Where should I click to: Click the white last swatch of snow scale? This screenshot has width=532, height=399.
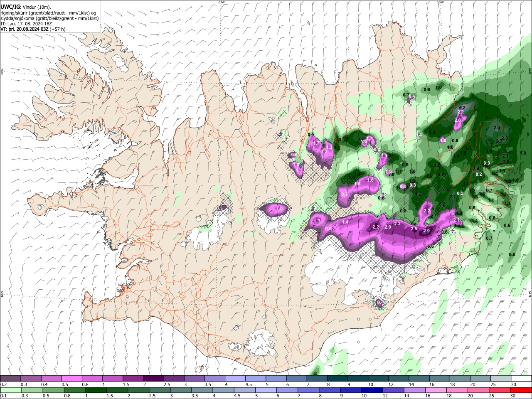(520, 379)
